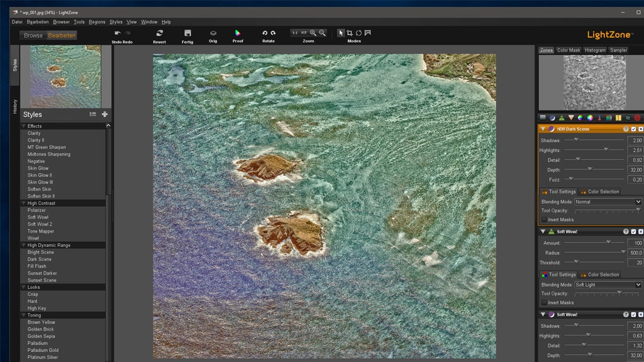Activate the zoom-in magnifier icon
Screen dimensions: 644x362
coord(313,32)
